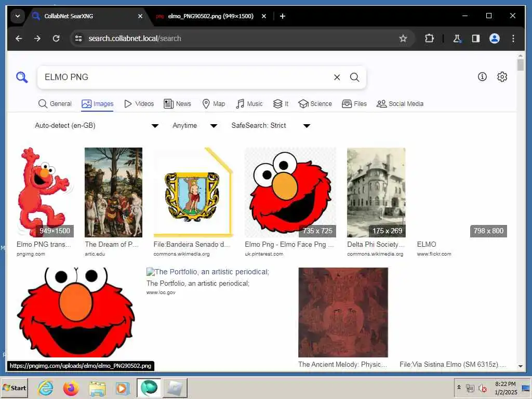Toggle the browser side panel
532x399 pixels.
476,38
